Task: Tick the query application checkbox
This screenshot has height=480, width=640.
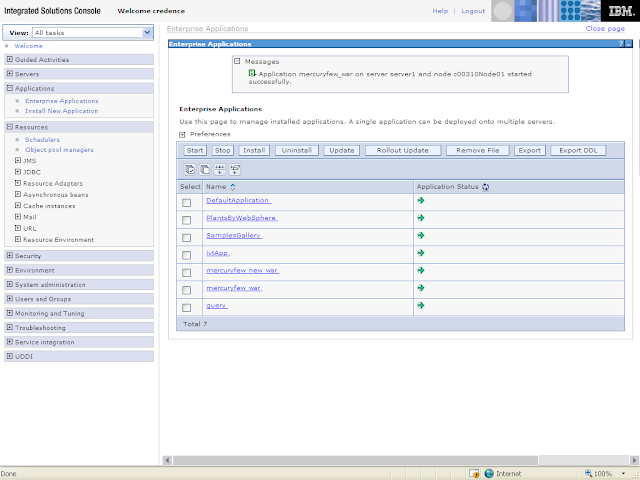Action: (x=187, y=308)
